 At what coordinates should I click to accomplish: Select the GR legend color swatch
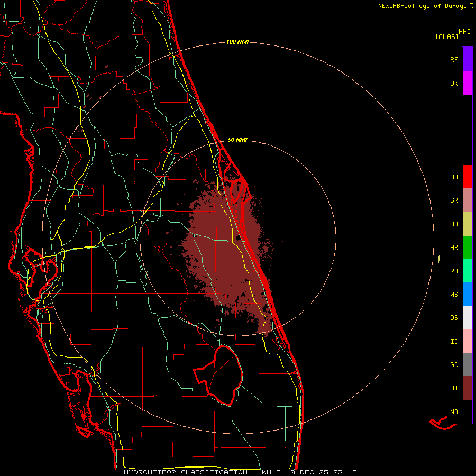467,200
